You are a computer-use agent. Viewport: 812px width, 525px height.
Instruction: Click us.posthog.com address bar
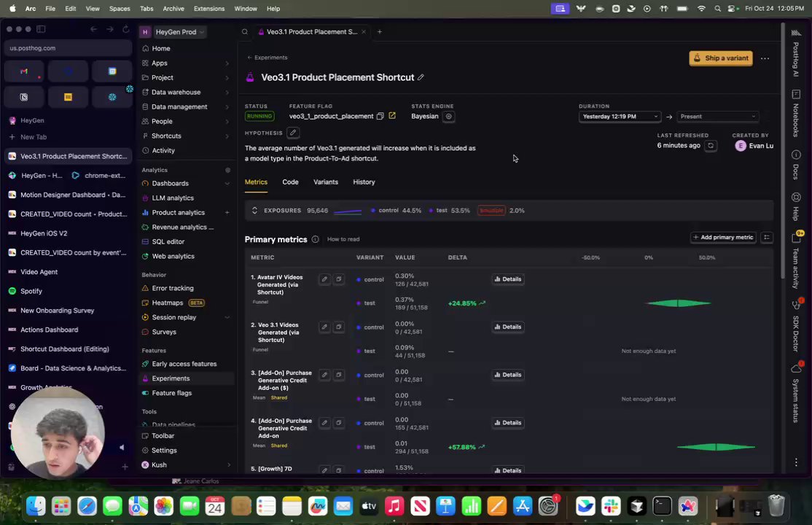click(68, 48)
